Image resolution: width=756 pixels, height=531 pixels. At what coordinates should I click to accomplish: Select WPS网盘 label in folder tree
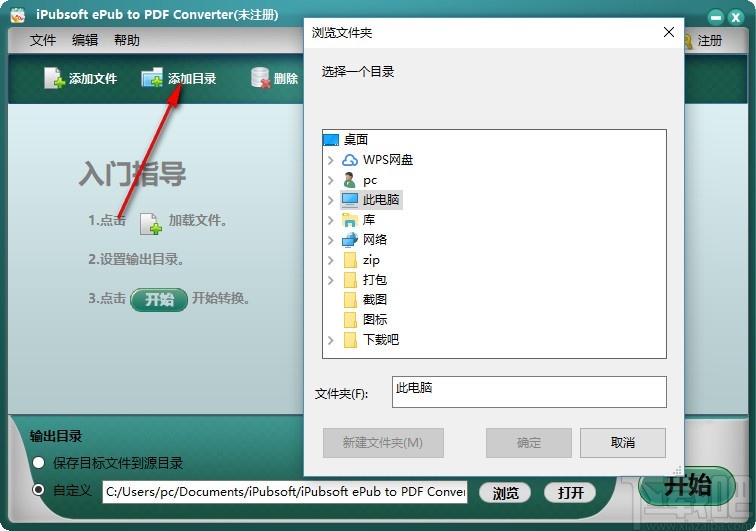[x=388, y=160]
